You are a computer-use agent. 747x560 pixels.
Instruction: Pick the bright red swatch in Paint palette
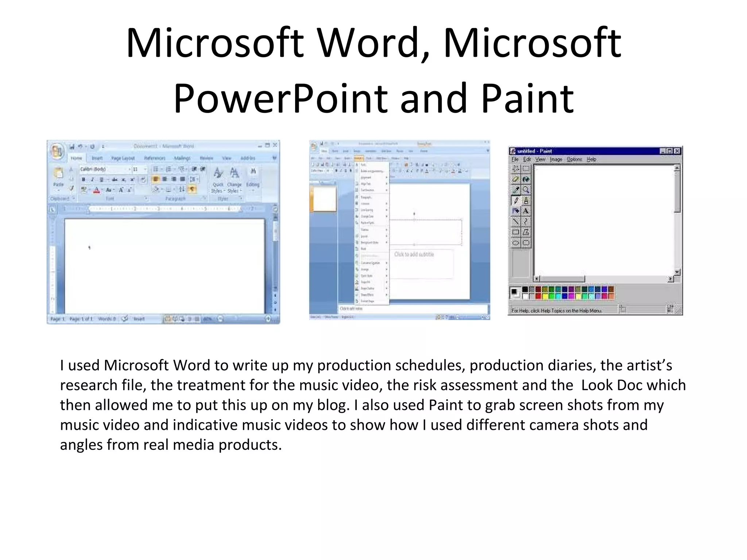(x=538, y=296)
